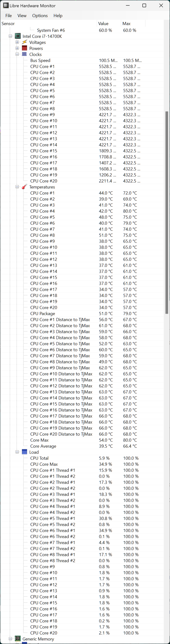Select CPU Core #9 load row
The image size is (170, 644).
click(x=82, y=566)
